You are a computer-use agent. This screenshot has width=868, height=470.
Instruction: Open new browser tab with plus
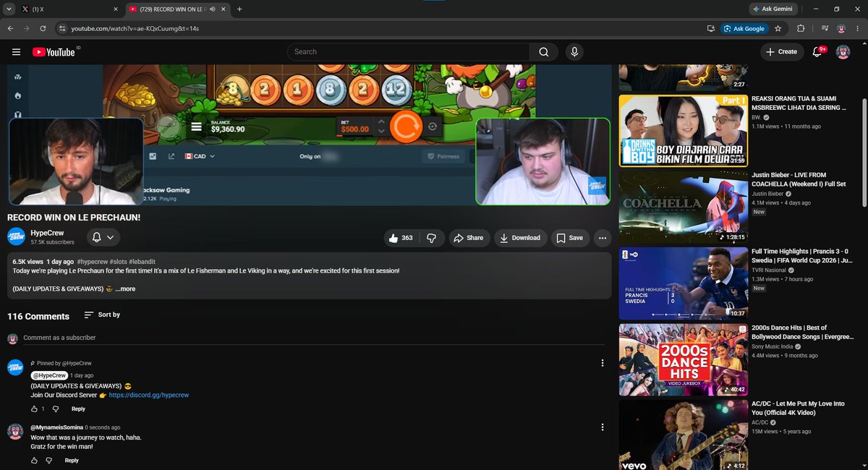239,9
